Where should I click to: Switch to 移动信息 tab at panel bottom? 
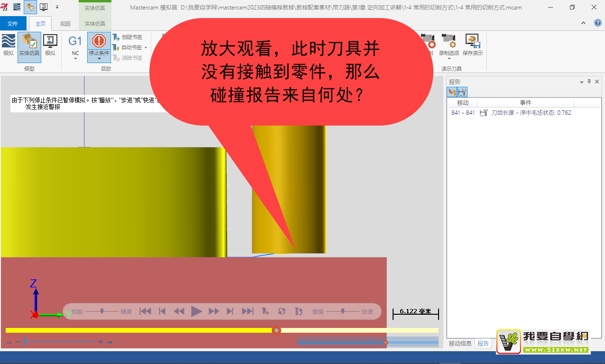click(x=460, y=344)
